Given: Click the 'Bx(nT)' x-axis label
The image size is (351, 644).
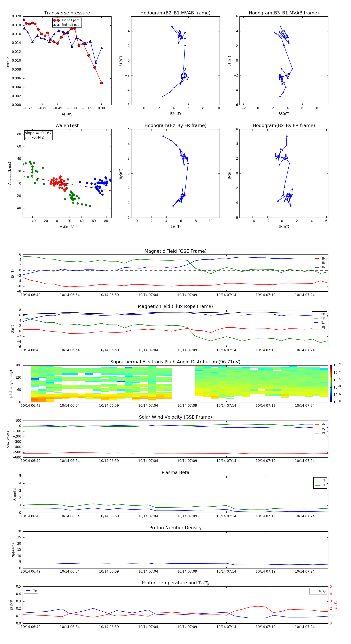Looking at the screenshot, I should (x=284, y=227).
